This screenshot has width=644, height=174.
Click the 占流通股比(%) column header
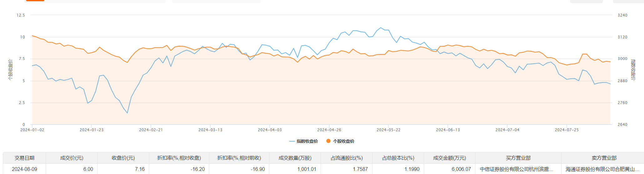click(x=347, y=158)
